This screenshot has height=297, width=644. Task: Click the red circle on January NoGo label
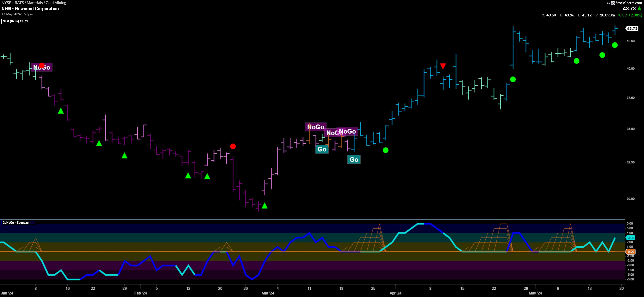pos(42,66)
